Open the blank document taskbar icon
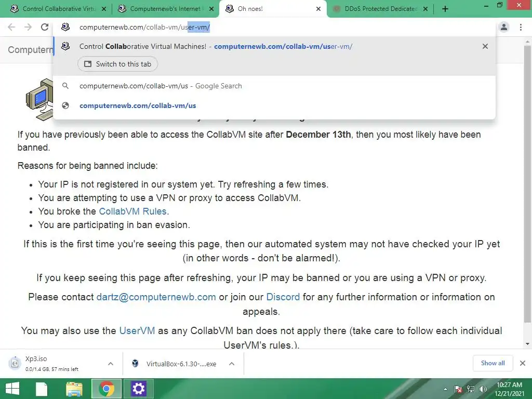Viewport: 532px width, 399px height. click(42, 389)
